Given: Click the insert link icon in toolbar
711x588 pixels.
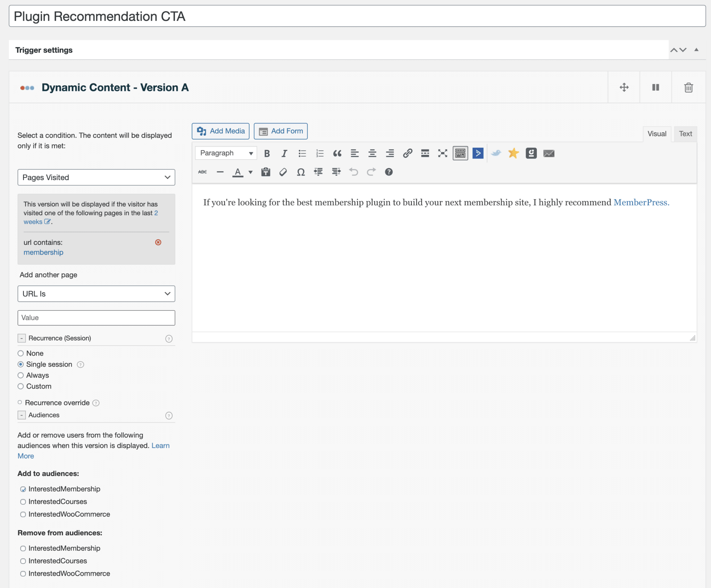Looking at the screenshot, I should [407, 153].
